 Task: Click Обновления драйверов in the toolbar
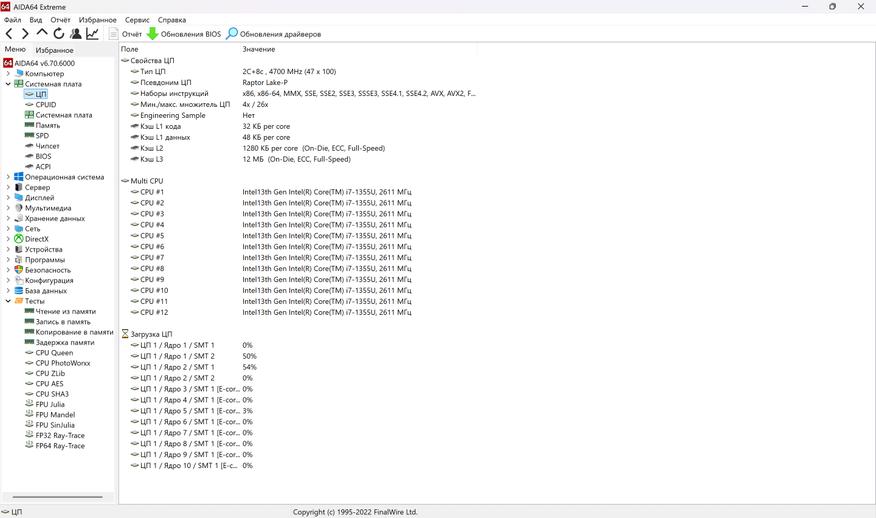(274, 34)
